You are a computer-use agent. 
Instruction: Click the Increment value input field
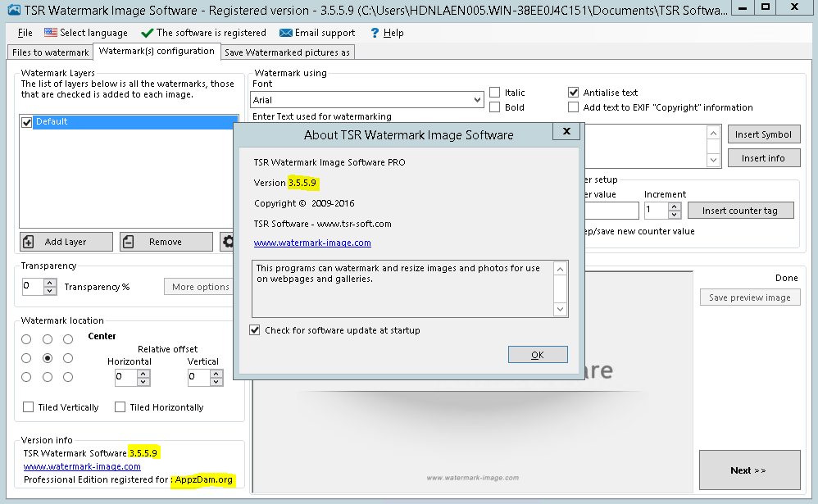pos(657,211)
